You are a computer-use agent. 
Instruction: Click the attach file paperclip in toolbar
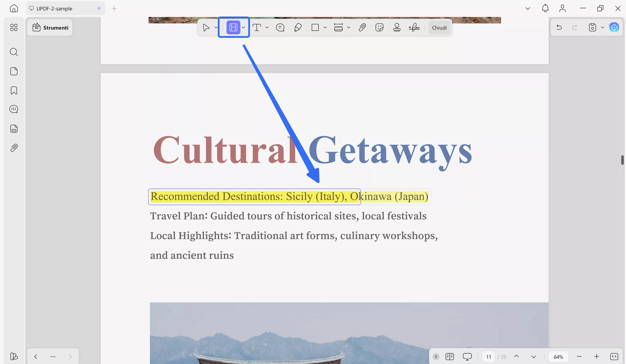tap(362, 27)
